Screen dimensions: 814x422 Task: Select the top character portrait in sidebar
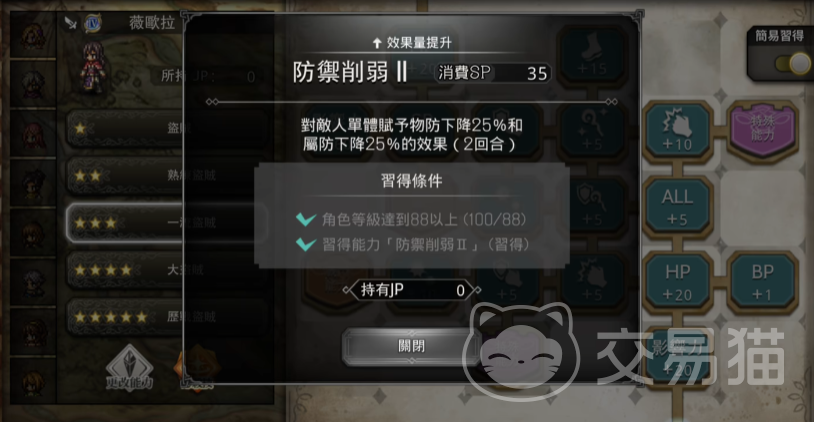click(33, 36)
